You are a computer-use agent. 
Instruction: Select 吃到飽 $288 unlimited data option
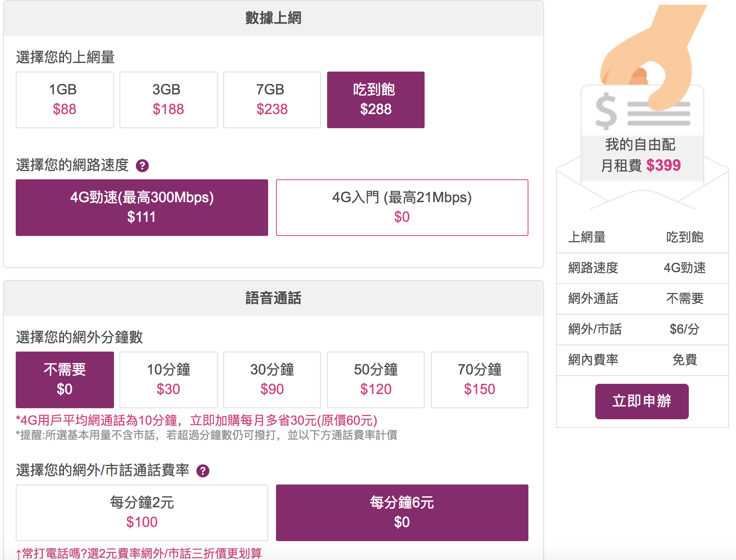(375, 100)
